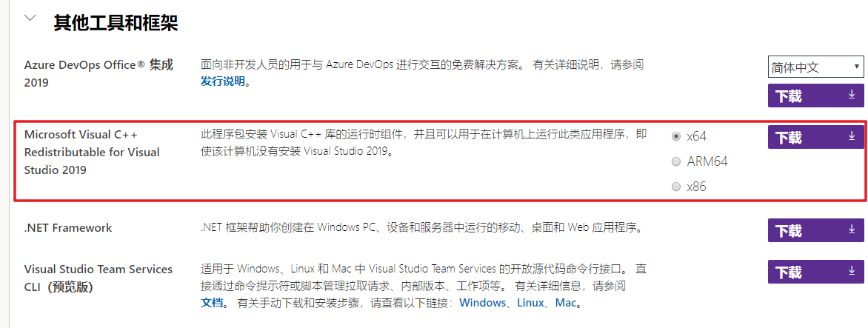Click download arrow icon for Visual C++ Redistributable
Image resolution: width=868 pixels, height=328 pixels.
[852, 137]
